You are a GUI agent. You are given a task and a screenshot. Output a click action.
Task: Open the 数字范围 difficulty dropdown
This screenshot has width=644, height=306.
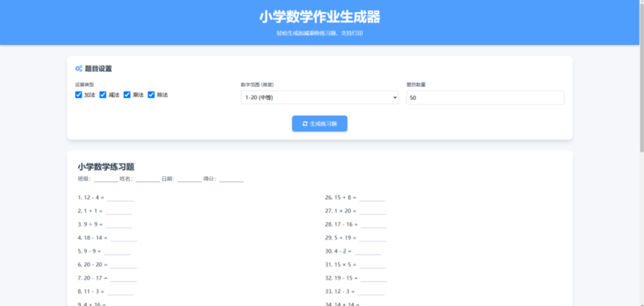319,97
